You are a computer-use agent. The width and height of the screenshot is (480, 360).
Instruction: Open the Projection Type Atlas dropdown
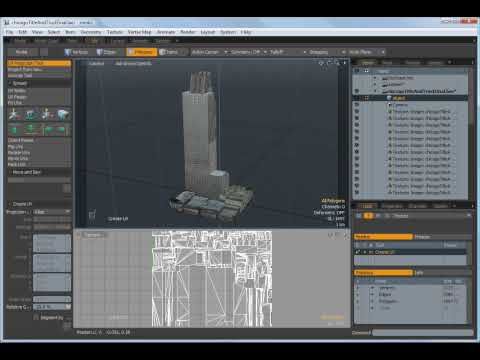pyautogui.click(x=52, y=212)
